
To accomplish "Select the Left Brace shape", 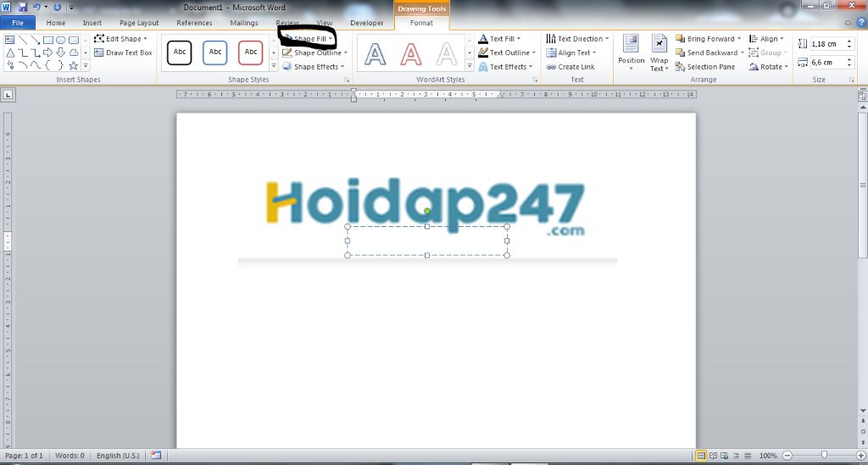I will coord(48,65).
